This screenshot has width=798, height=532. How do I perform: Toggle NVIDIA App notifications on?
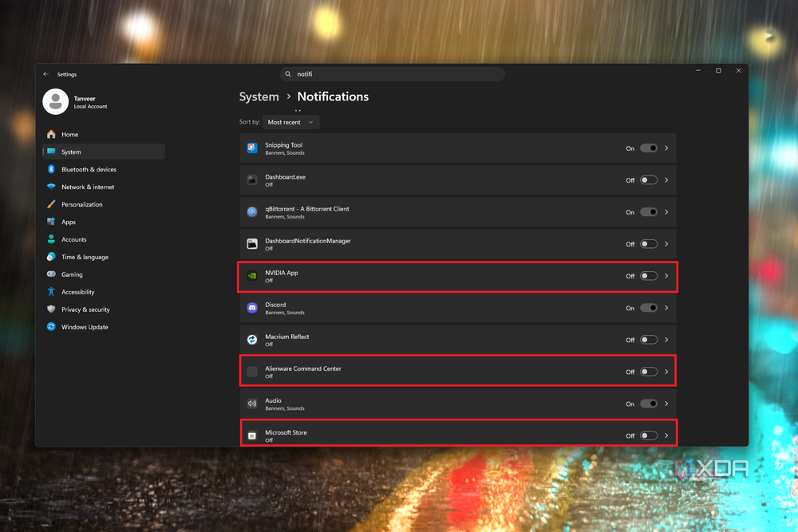coord(648,276)
